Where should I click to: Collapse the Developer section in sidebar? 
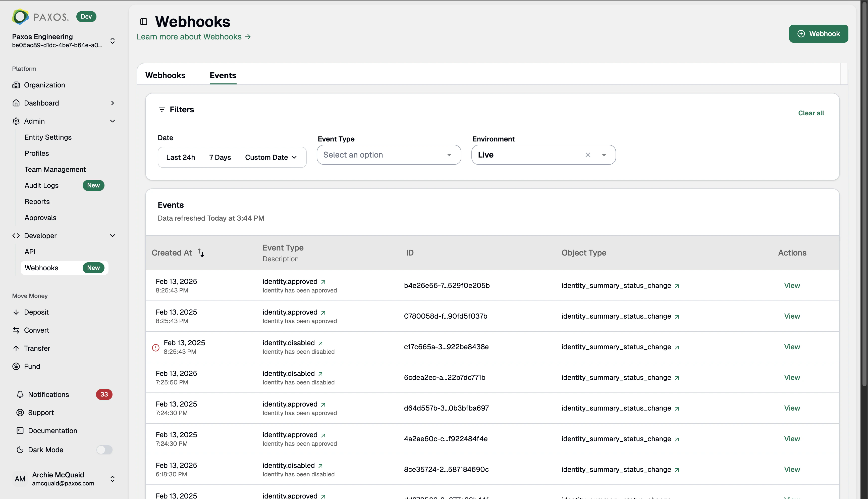[x=113, y=235]
